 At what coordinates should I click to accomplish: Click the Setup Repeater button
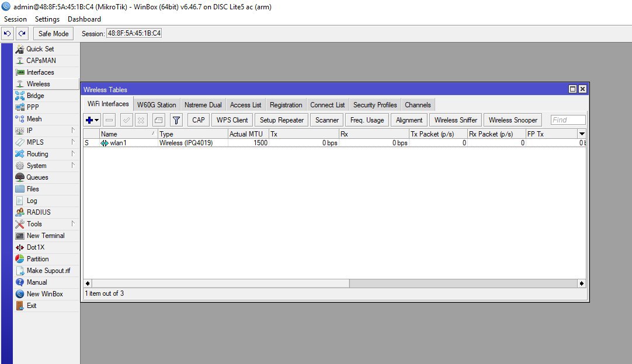coord(282,120)
